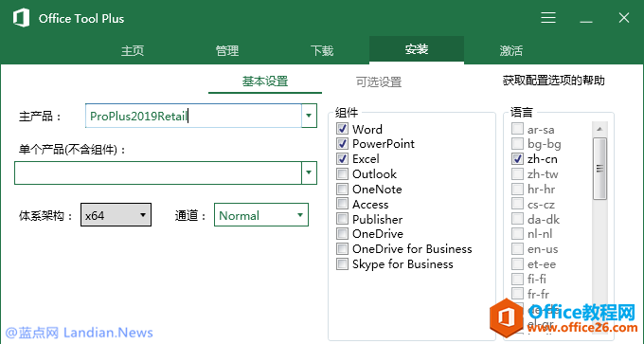Enable the Outlook component checkbox
This screenshot has height=344, width=644.
pyautogui.click(x=342, y=173)
